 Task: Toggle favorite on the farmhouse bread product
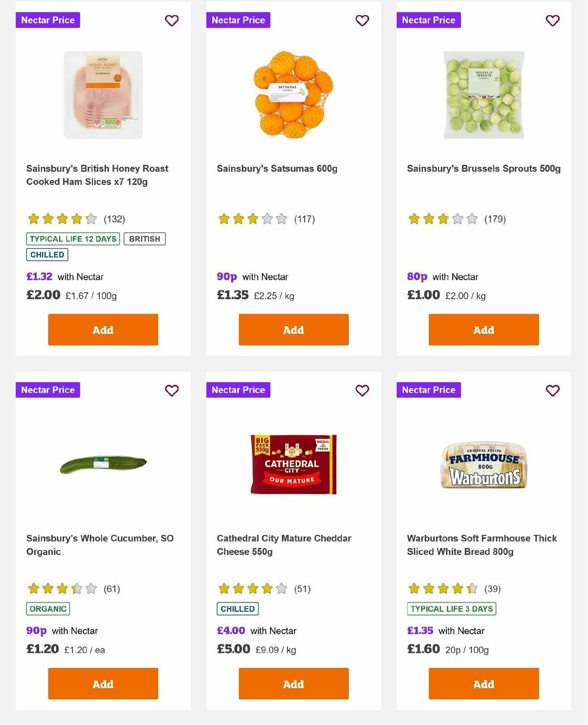552,391
